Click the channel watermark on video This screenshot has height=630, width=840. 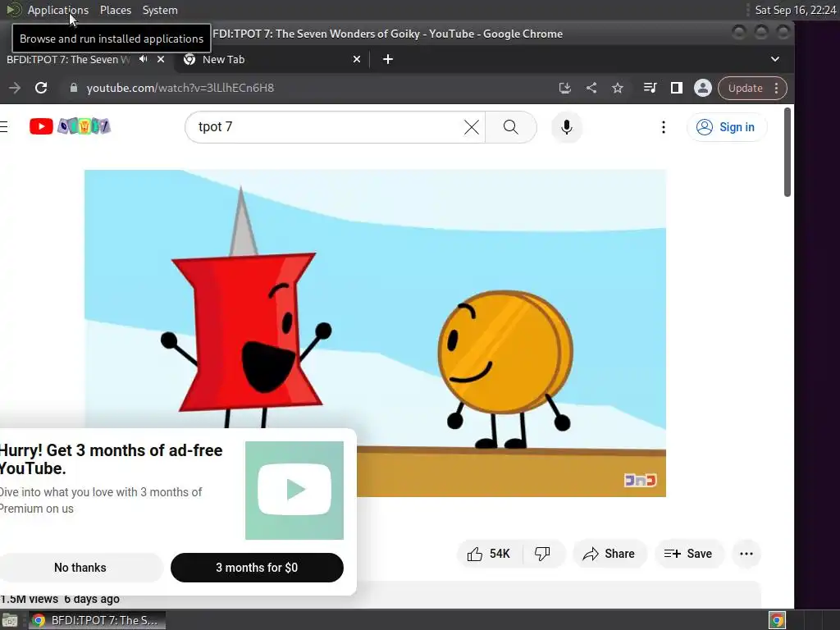[641, 480]
